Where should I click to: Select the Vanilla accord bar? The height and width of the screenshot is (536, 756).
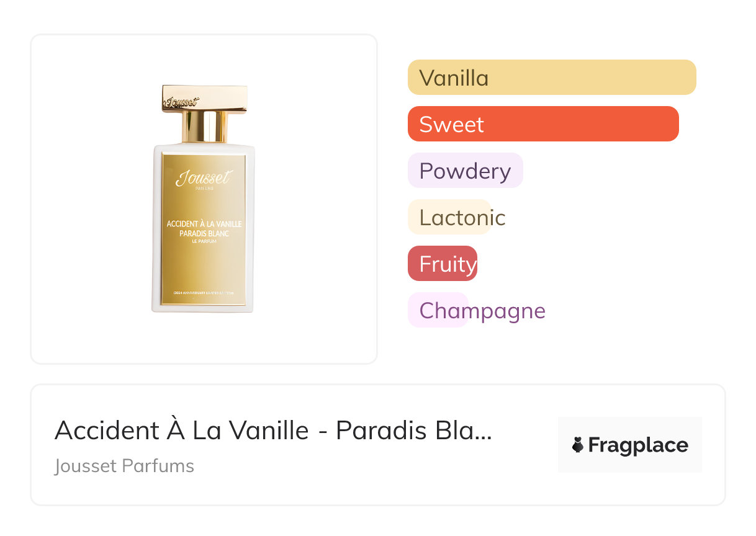pyautogui.click(x=551, y=78)
